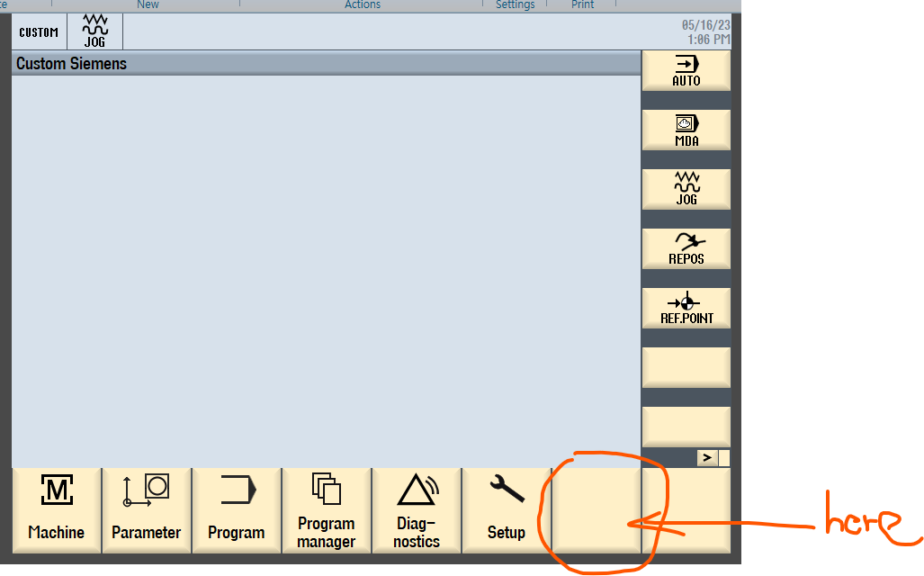Click the circled empty softkey beside Setup
924x576 pixels.
click(597, 510)
